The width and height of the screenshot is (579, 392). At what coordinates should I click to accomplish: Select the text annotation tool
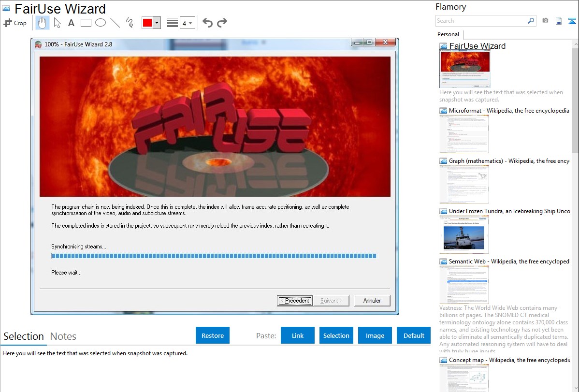click(71, 23)
